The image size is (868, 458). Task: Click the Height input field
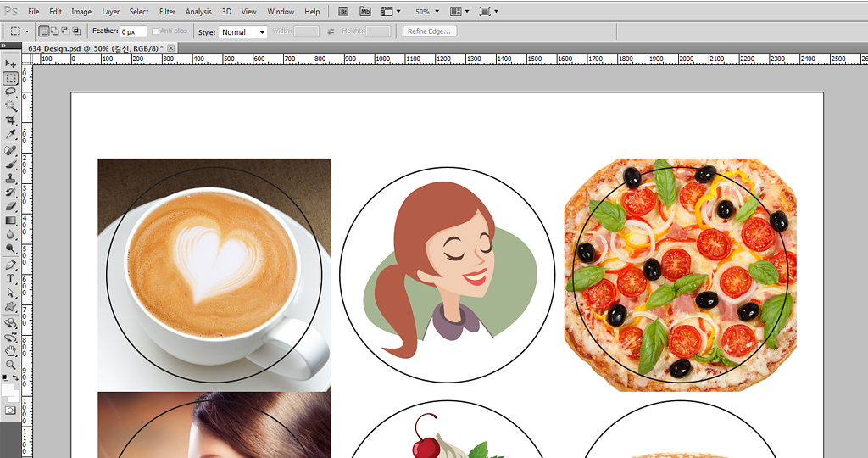(378, 31)
